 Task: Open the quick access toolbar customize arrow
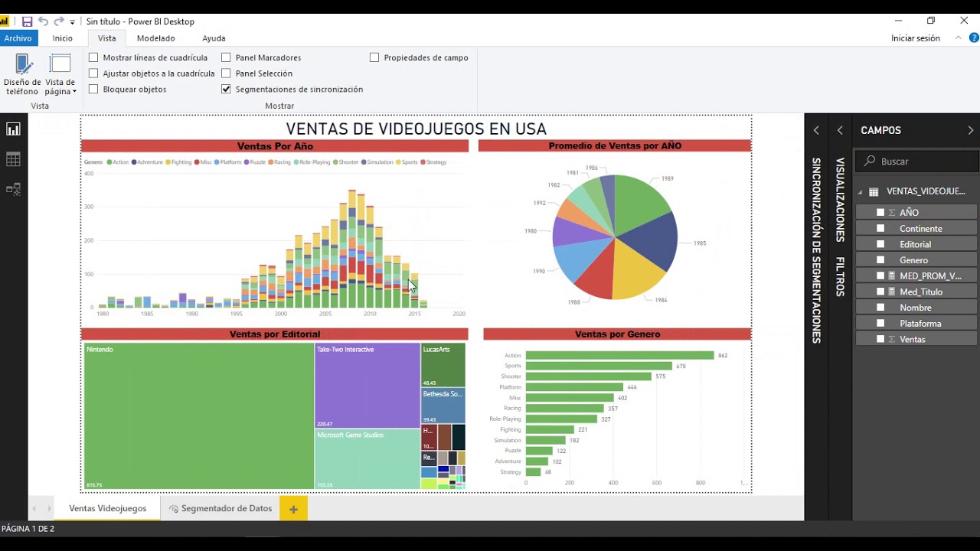(x=73, y=22)
